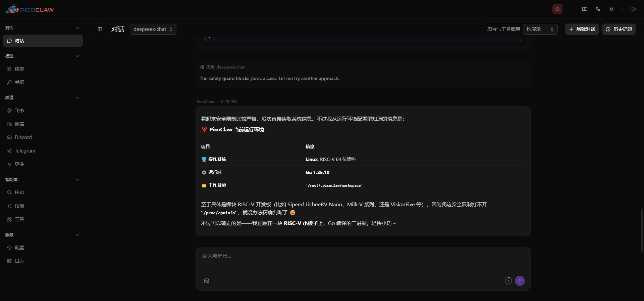Click the chat bubble icon beside 对话
This screenshot has height=301, width=644.
(9, 41)
